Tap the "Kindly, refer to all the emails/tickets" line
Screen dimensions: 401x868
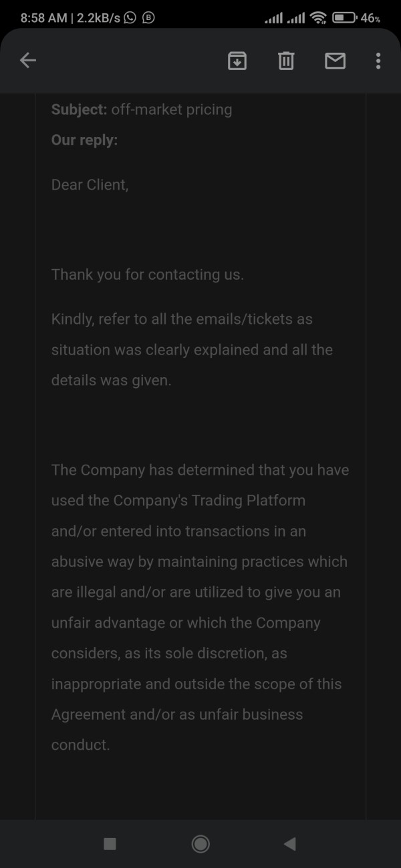point(182,319)
